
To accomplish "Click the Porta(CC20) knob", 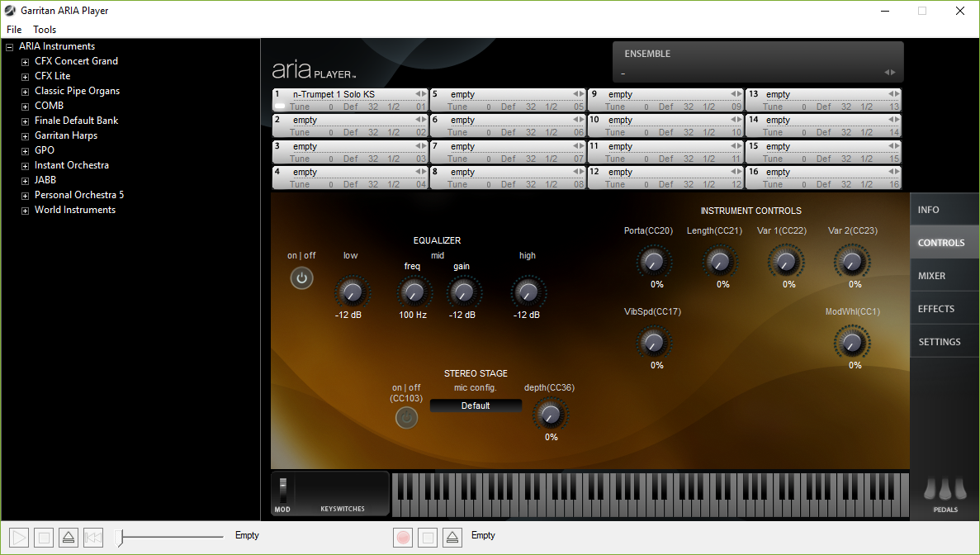I will (x=654, y=261).
